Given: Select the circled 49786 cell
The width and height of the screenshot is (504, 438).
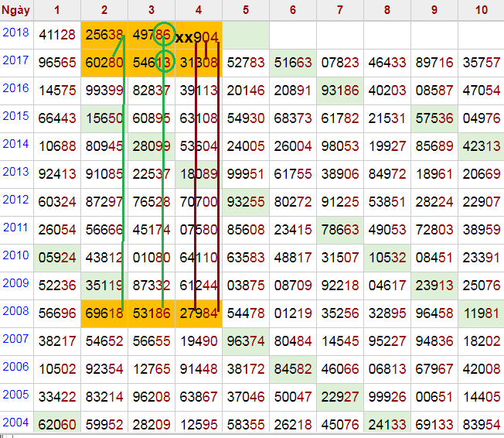Looking at the screenshot, I should click(x=152, y=35).
